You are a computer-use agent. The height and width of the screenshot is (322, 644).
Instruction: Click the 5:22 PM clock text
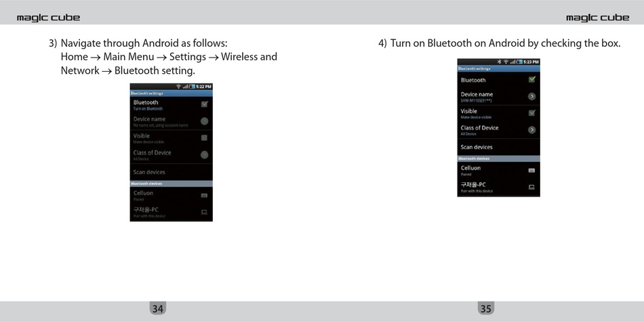(204, 87)
